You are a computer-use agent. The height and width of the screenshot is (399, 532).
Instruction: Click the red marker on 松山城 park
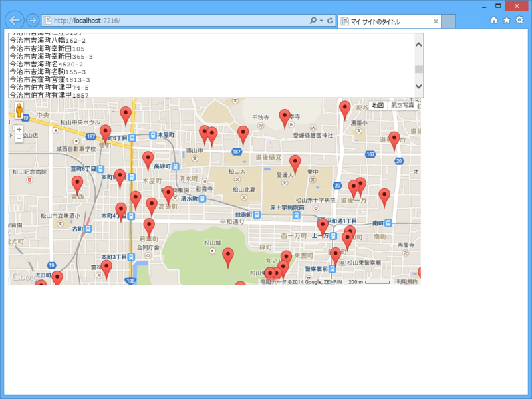click(x=228, y=257)
